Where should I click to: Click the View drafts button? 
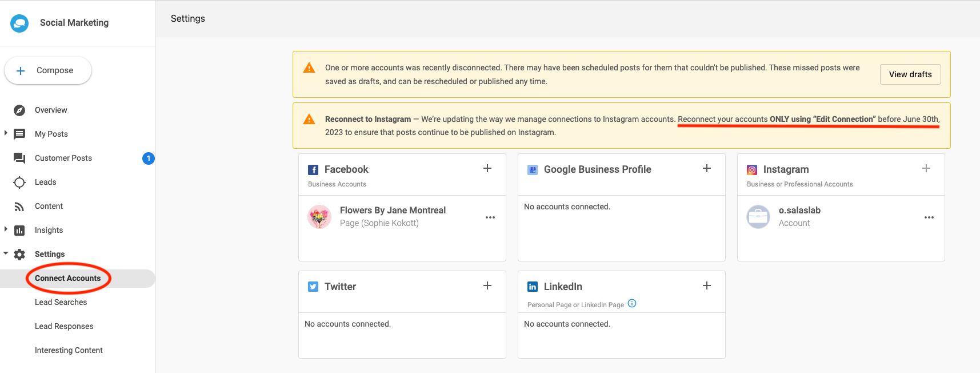910,74
